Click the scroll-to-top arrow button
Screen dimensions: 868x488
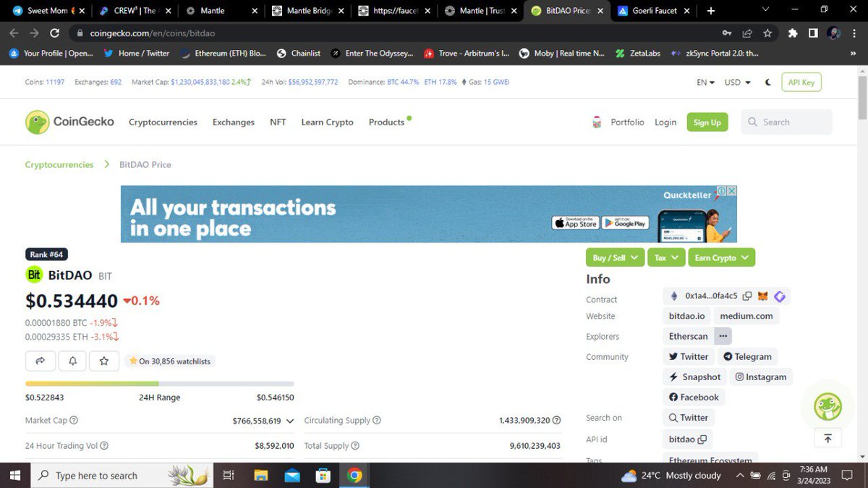(x=828, y=438)
